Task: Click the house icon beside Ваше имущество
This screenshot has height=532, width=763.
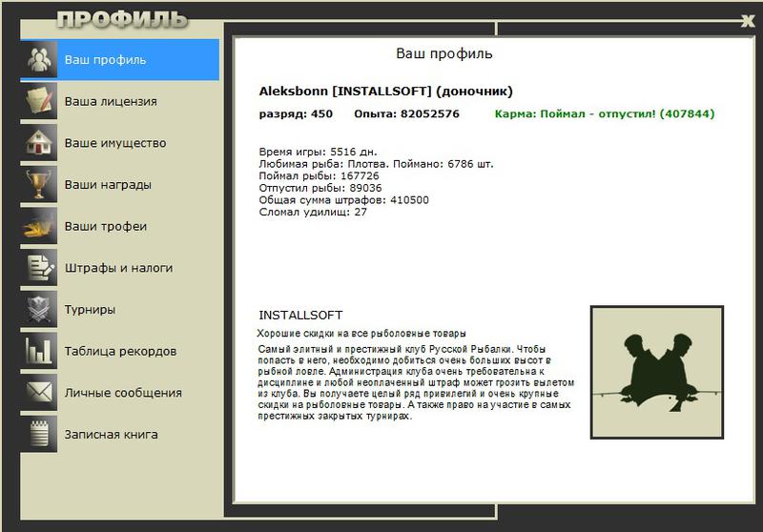Action: [x=39, y=143]
